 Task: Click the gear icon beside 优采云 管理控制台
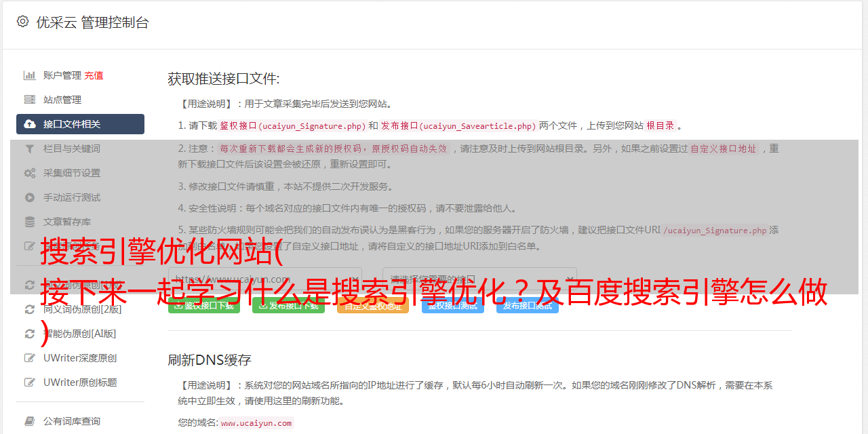coord(22,22)
